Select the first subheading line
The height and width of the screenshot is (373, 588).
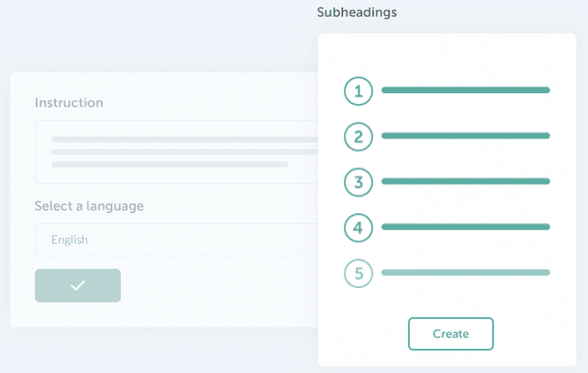click(x=466, y=89)
